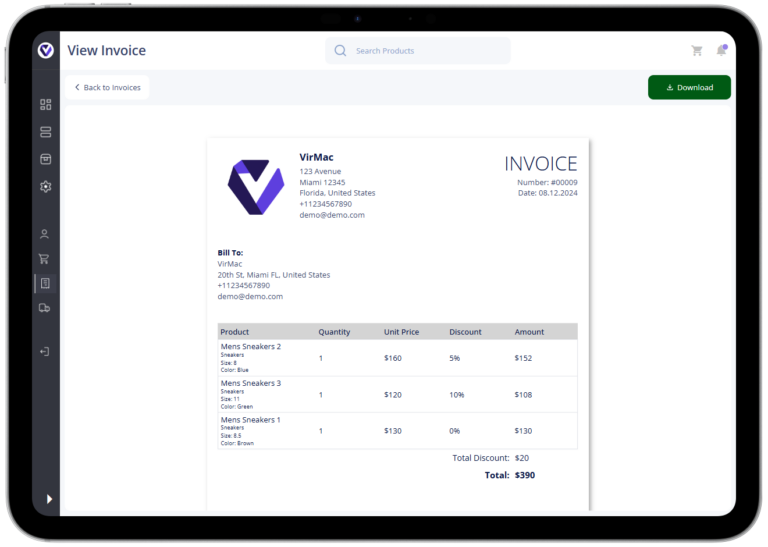Click the Mens Sneakers 1 product name
The image size is (768, 547).
coord(250,420)
